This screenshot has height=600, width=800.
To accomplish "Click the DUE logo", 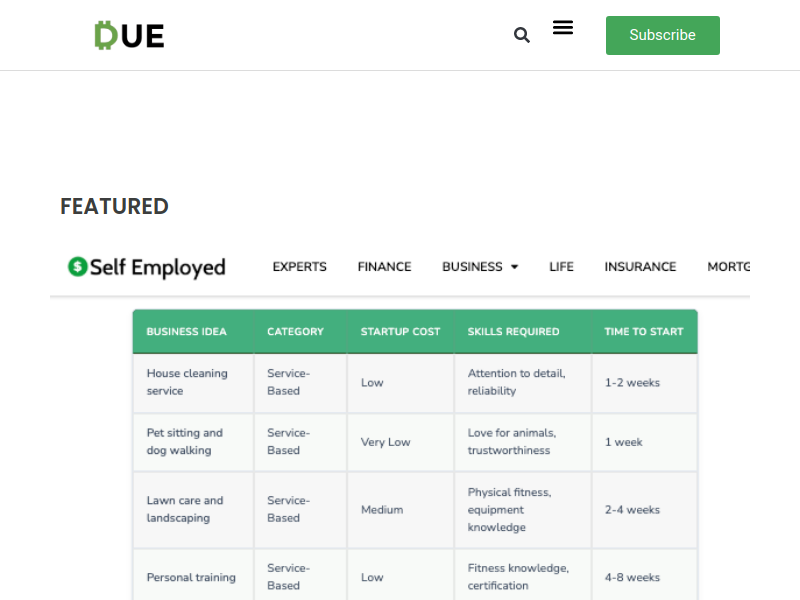I will [x=130, y=36].
